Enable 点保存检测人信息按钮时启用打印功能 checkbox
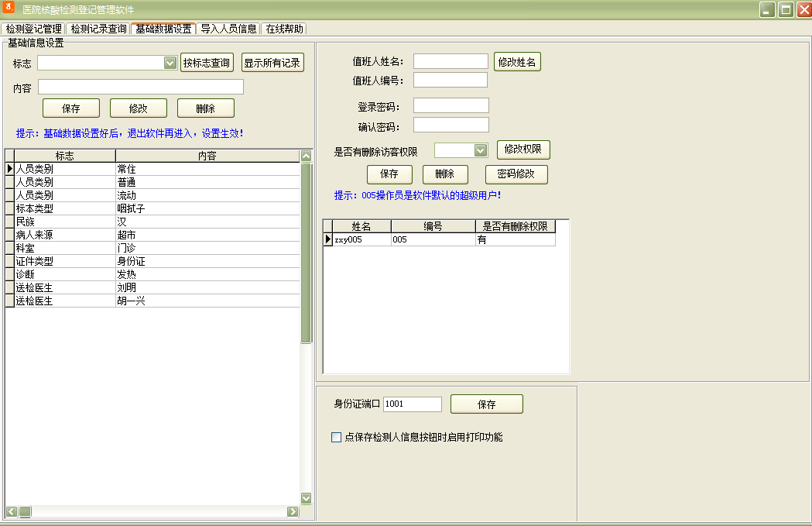812x526 pixels. (x=336, y=438)
